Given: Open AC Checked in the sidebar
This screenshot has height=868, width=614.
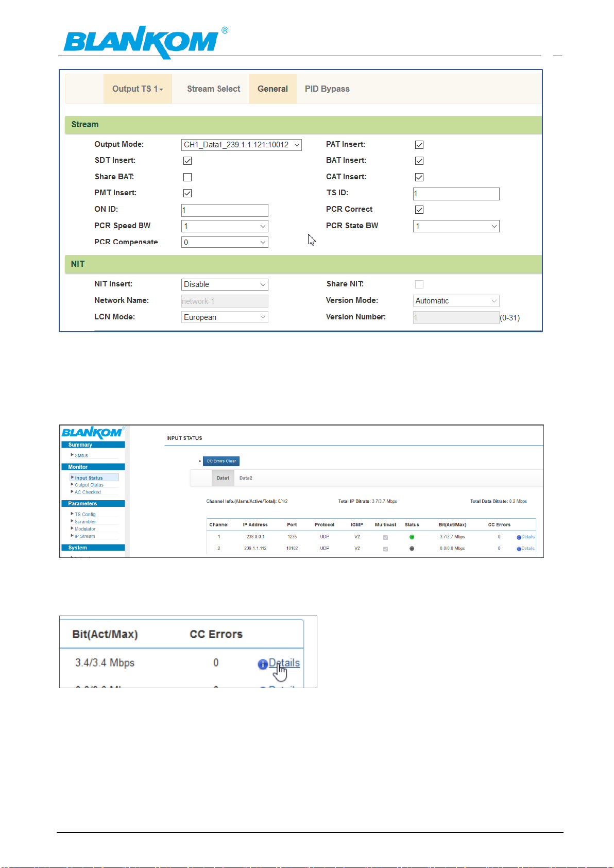Looking at the screenshot, I should click(88, 492).
